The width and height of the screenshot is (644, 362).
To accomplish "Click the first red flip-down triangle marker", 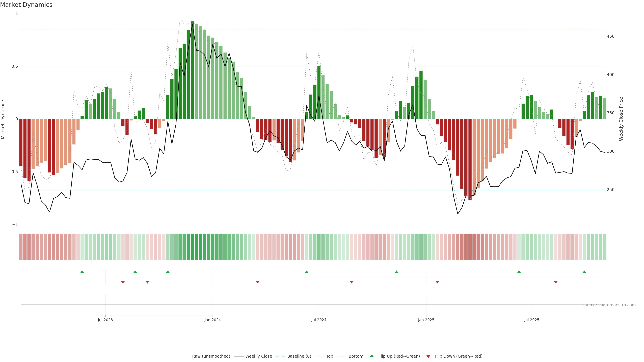I will click(x=123, y=282).
